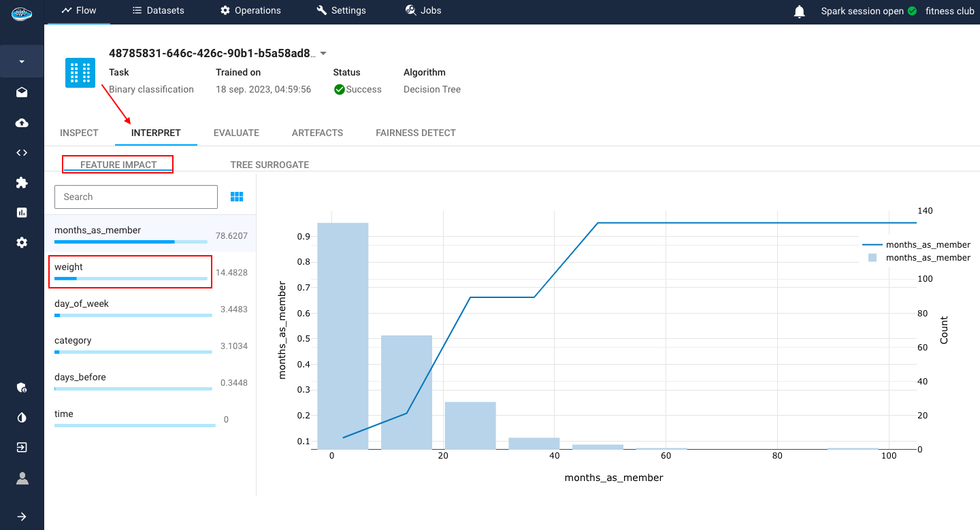This screenshot has height=530, width=980.
Task: Open the sidebar settings gear icon
Action: pyautogui.click(x=22, y=242)
